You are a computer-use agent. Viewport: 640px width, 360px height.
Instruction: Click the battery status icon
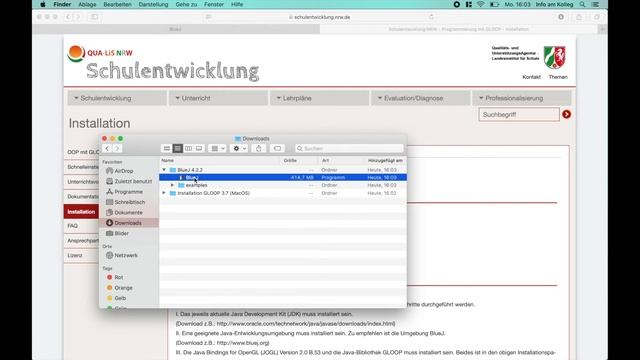[494, 4]
